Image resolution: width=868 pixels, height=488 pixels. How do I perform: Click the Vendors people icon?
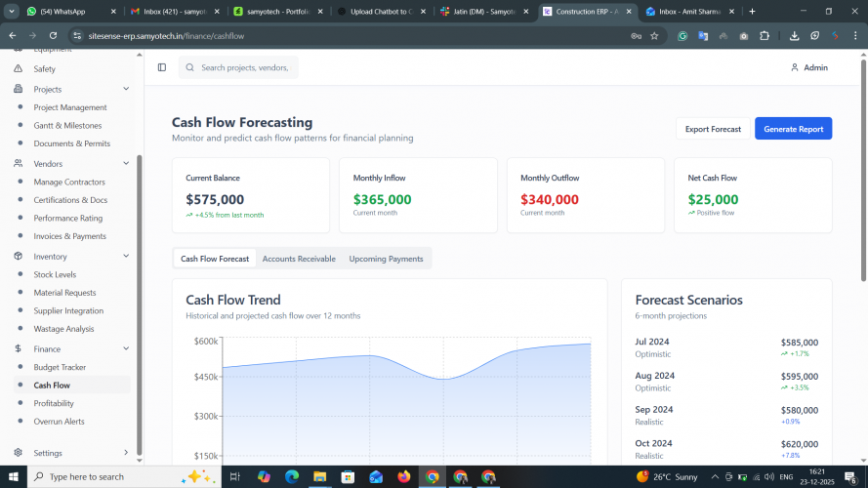coord(19,164)
